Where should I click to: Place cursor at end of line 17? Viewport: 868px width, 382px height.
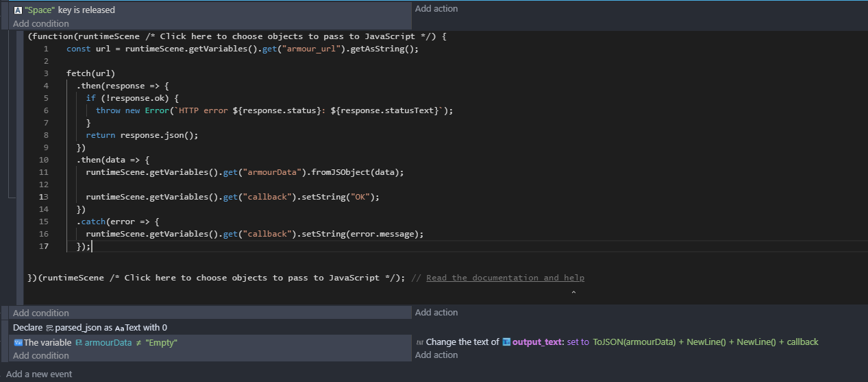coord(91,246)
